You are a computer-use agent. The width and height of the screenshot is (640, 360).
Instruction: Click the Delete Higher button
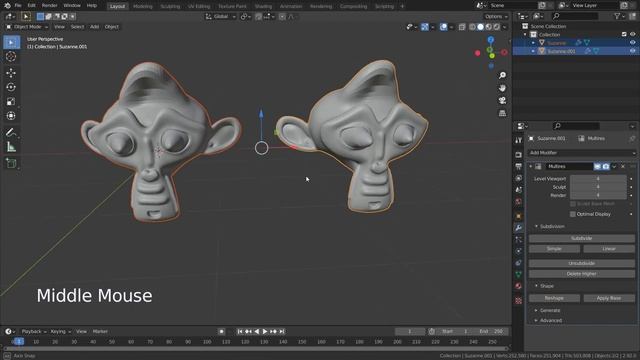582,274
